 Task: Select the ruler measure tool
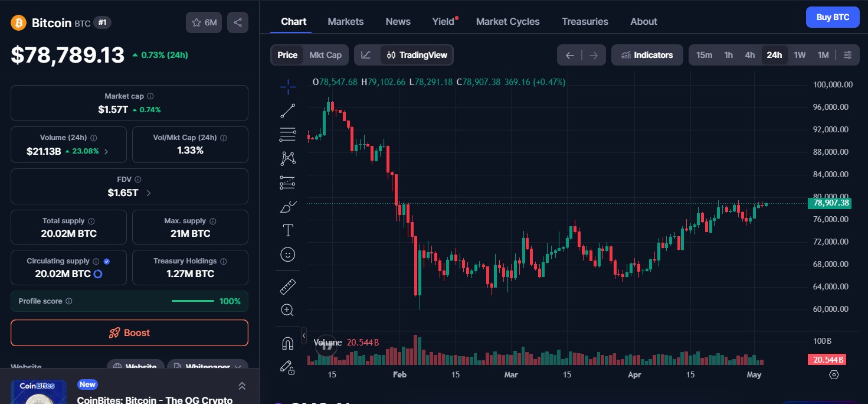(x=288, y=286)
